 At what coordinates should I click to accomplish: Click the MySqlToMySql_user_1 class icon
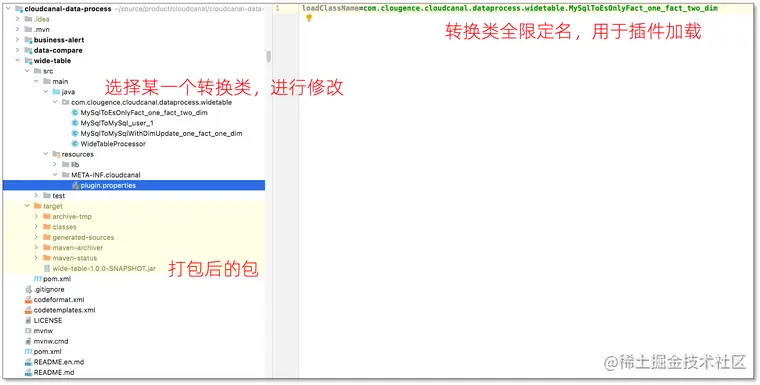[x=75, y=123]
